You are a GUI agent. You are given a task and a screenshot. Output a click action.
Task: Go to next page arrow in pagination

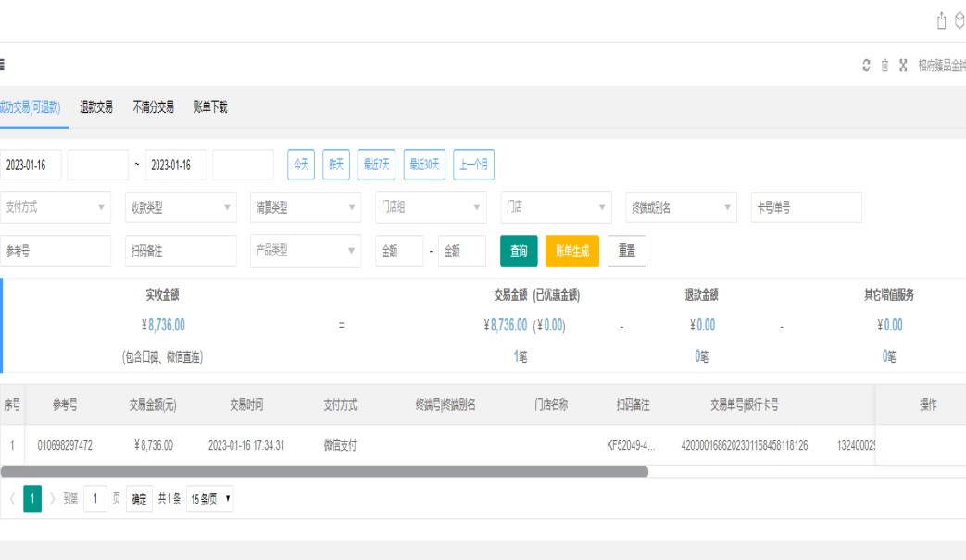[x=52, y=499]
